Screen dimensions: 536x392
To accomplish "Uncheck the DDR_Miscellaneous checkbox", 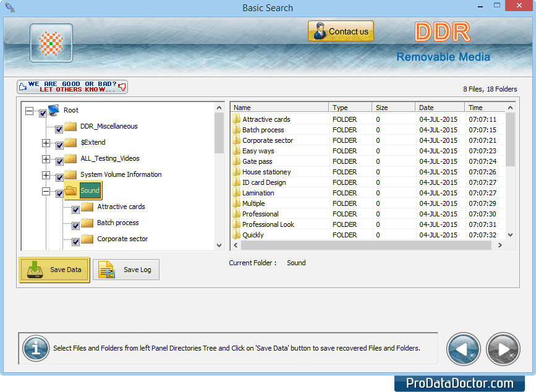I will pos(59,129).
